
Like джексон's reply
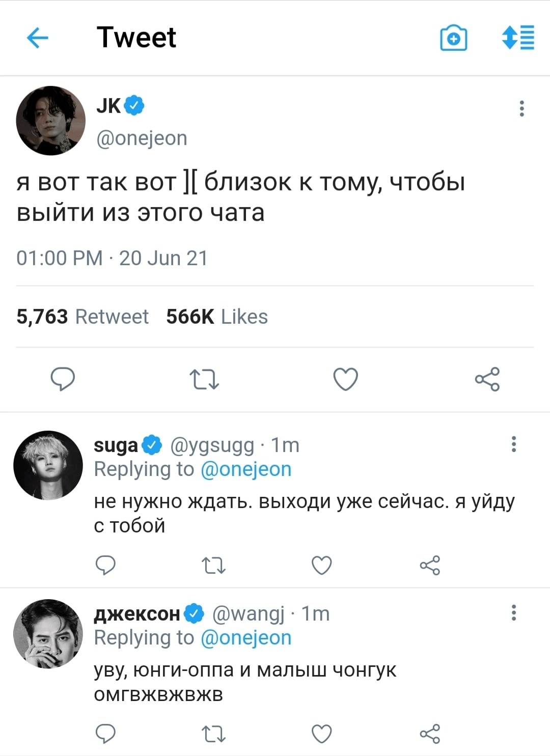[322, 734]
